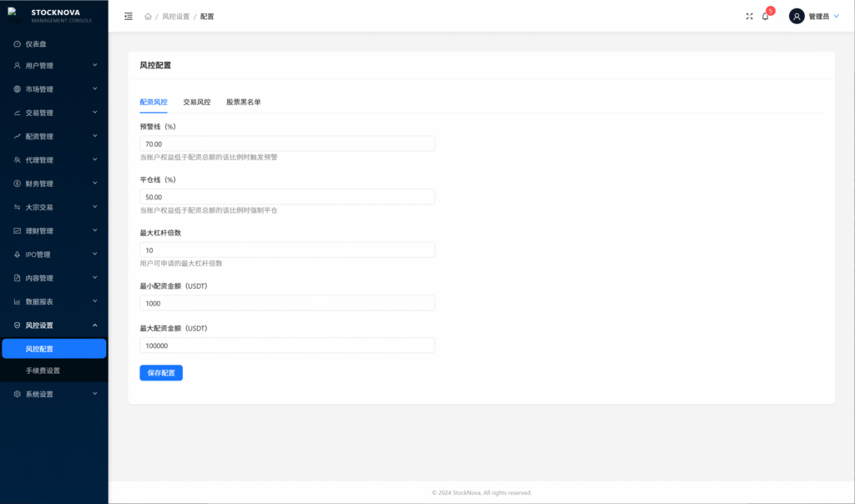Open 手续费设置 submenu item
The image size is (855, 504).
43,370
